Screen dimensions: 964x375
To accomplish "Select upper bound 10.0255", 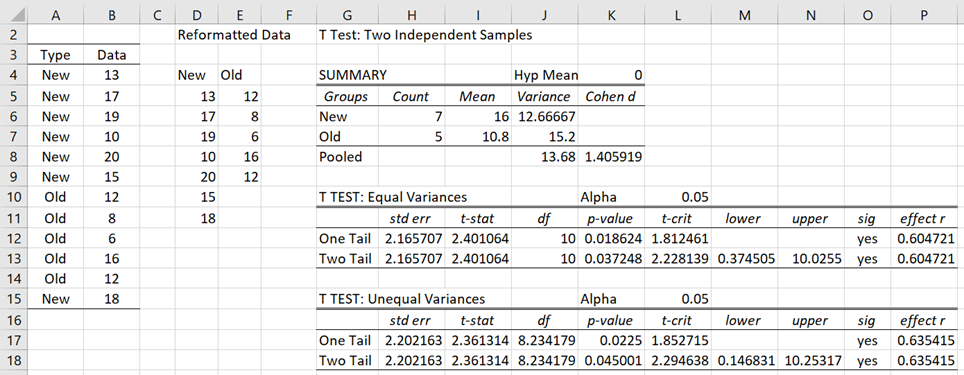I will click(811, 259).
